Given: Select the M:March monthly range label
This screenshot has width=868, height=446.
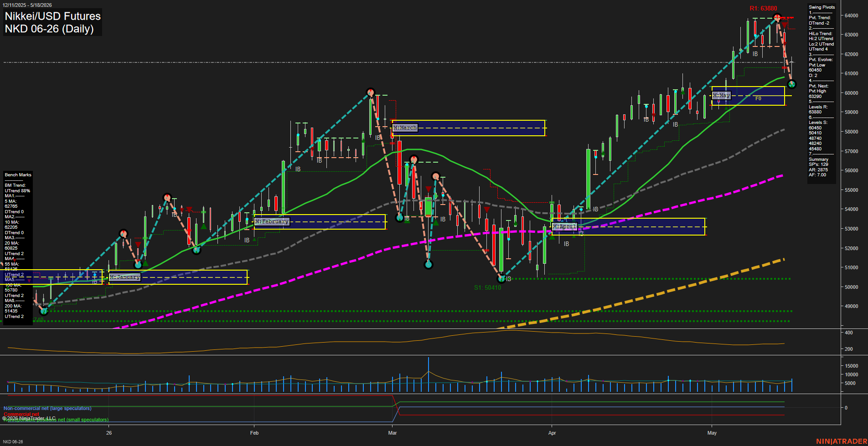Looking at the screenshot, I should (x=405, y=128).
